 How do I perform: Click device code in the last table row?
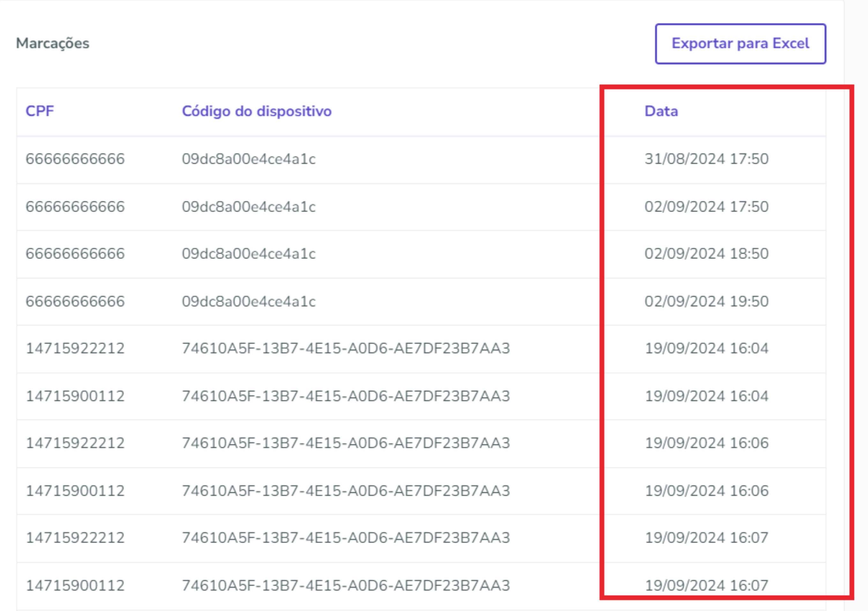coord(346,586)
